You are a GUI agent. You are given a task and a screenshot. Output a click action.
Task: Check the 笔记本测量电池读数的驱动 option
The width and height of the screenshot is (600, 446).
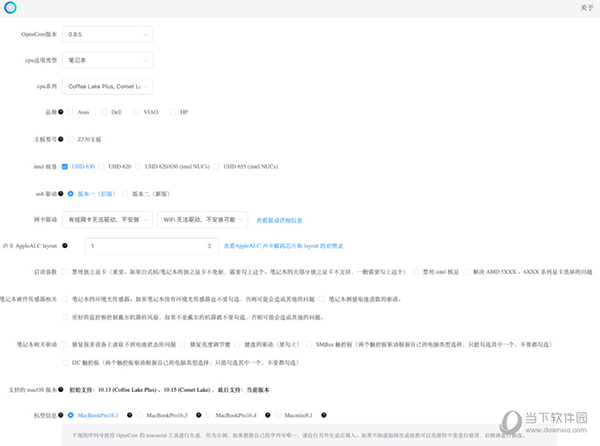(322, 299)
